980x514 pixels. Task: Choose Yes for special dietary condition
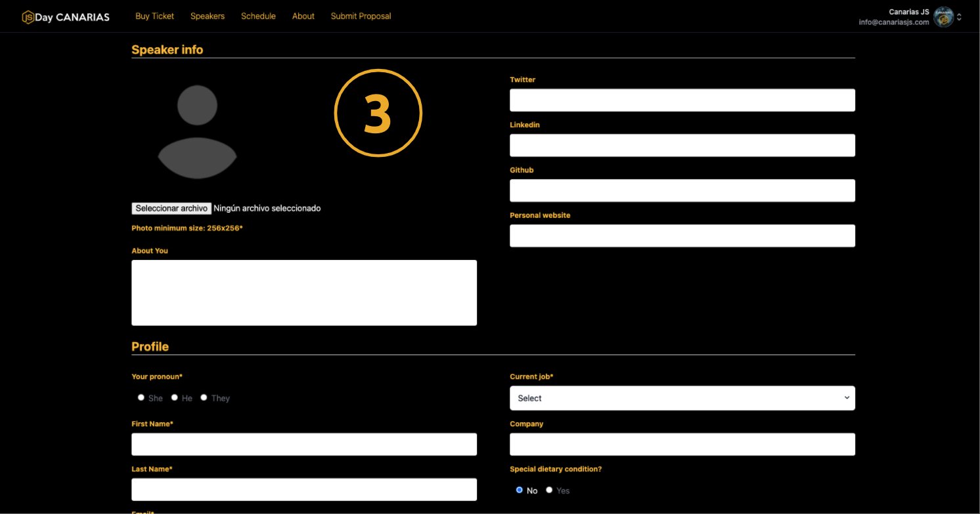coord(550,490)
